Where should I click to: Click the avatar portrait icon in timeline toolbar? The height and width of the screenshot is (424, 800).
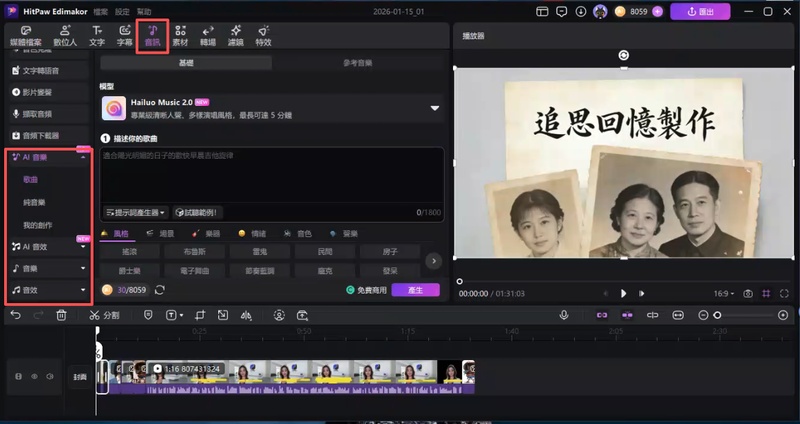[279, 315]
